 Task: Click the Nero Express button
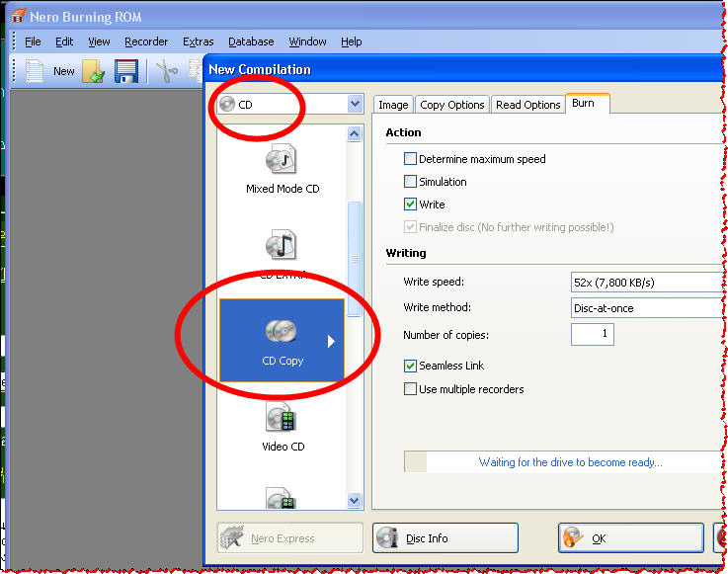(289, 538)
